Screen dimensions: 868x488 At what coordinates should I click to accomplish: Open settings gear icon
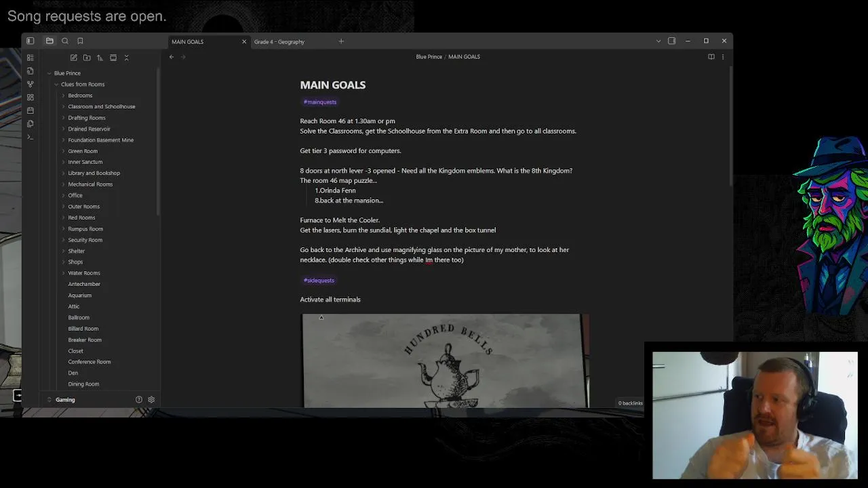pos(151,400)
